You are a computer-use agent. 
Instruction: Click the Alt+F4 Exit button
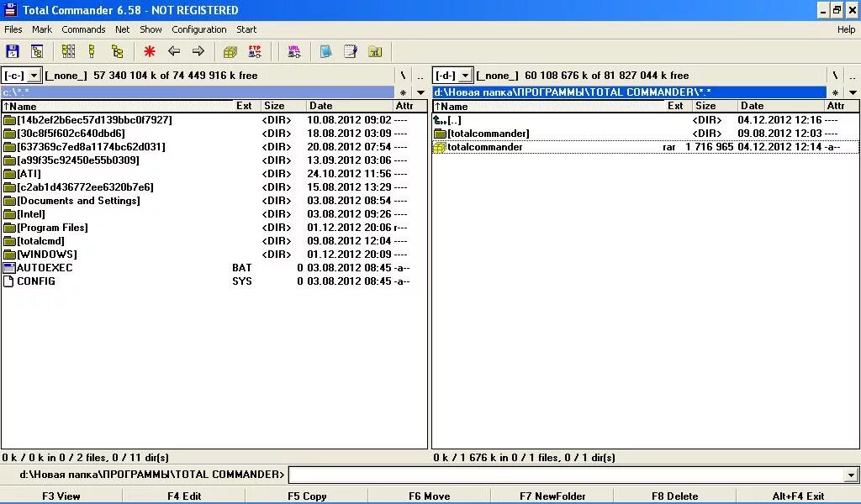tap(798, 496)
